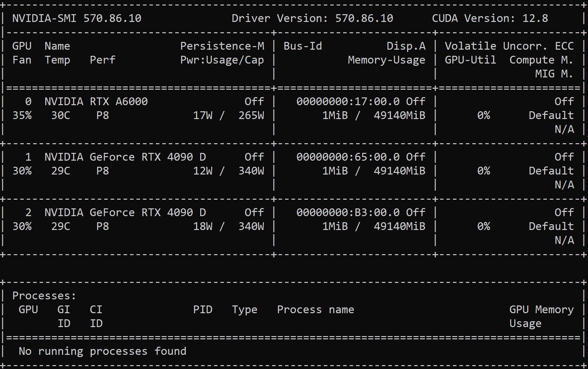The image size is (588, 369).
Task: Select the 'Bus-Id' column header
Action: (303, 46)
